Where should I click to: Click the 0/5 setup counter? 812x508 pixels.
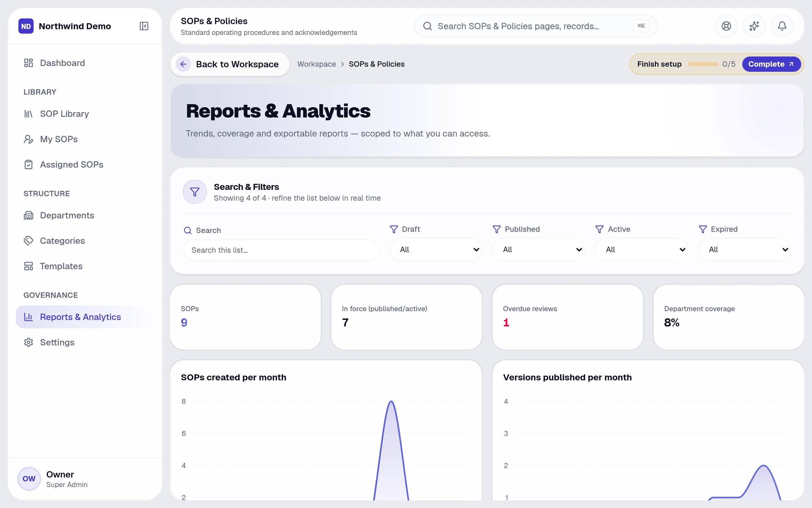(729, 64)
